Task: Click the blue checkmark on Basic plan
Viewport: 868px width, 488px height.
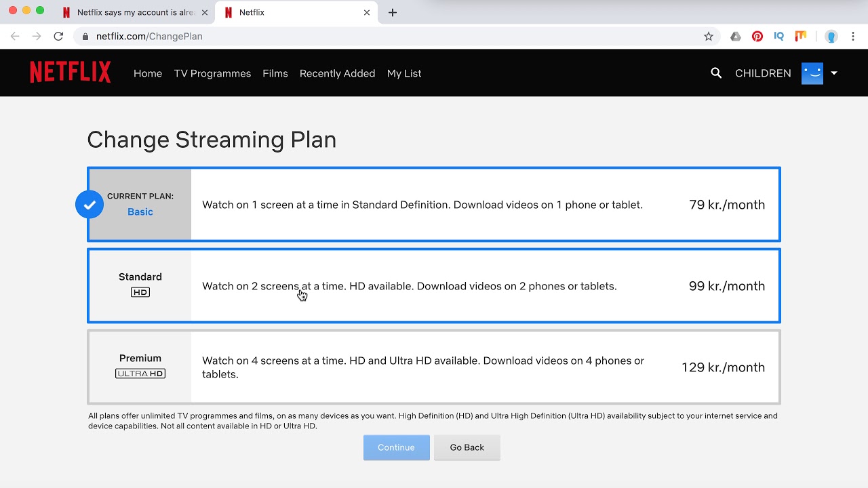Action: pos(90,205)
